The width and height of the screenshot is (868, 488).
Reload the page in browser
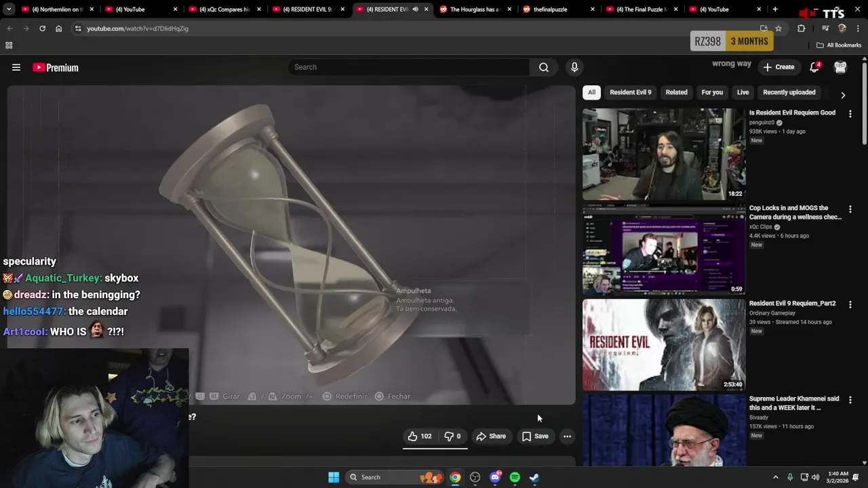(x=42, y=28)
